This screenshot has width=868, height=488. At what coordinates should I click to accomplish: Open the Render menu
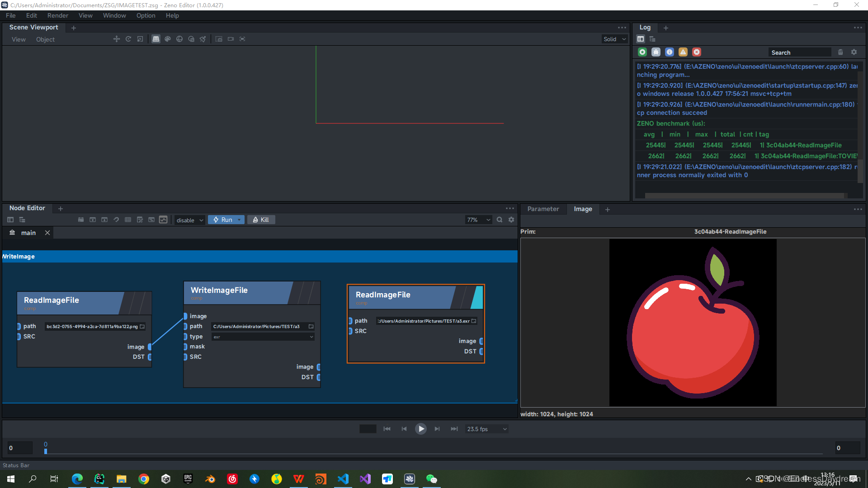(x=58, y=15)
